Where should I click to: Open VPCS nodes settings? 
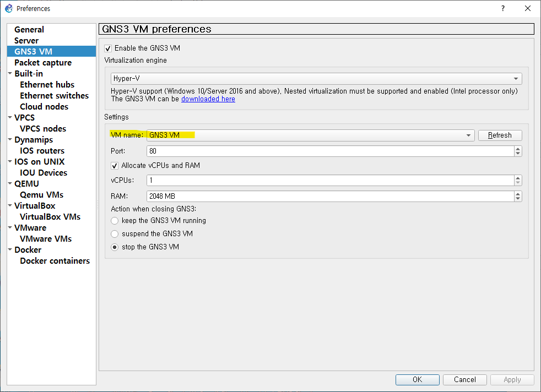point(43,129)
